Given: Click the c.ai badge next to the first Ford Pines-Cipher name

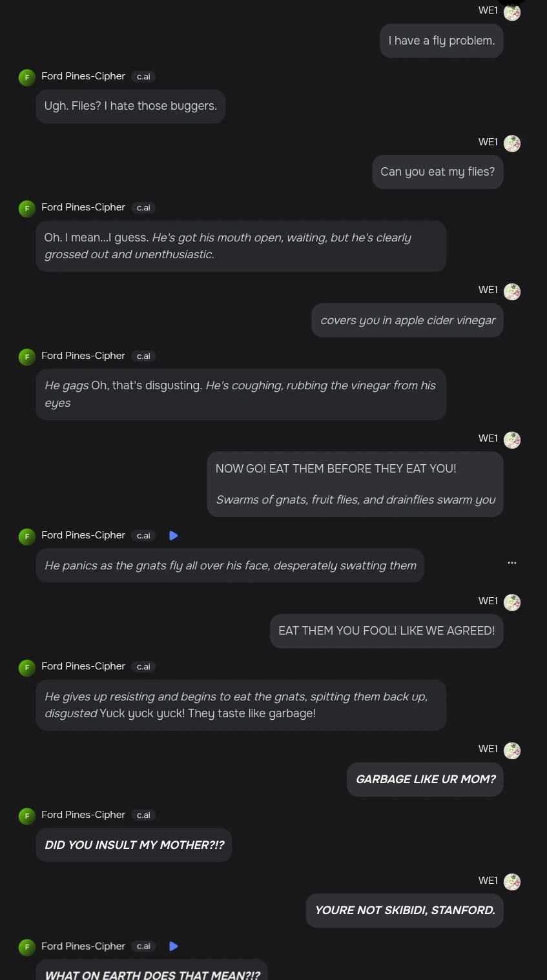Looking at the screenshot, I should point(143,76).
